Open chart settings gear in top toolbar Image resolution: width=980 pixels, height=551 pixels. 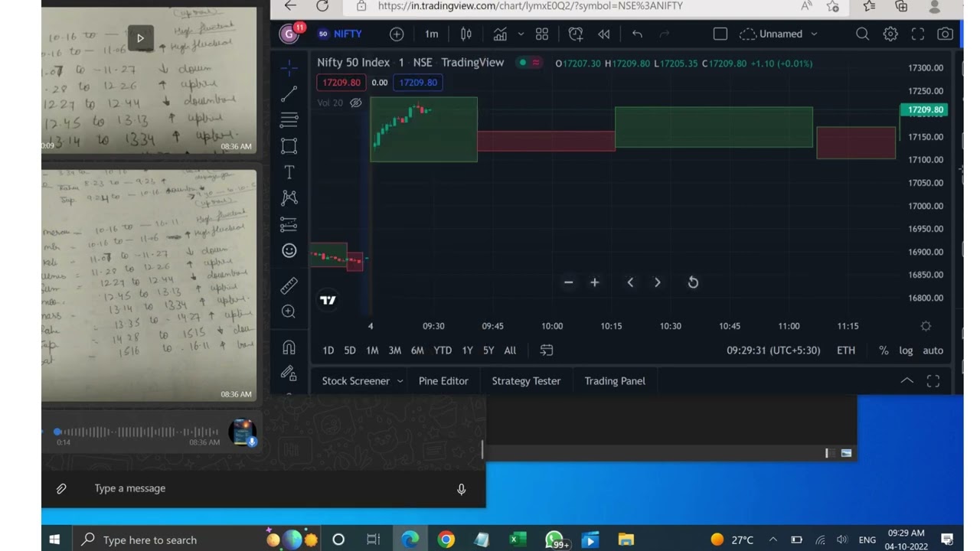click(890, 34)
